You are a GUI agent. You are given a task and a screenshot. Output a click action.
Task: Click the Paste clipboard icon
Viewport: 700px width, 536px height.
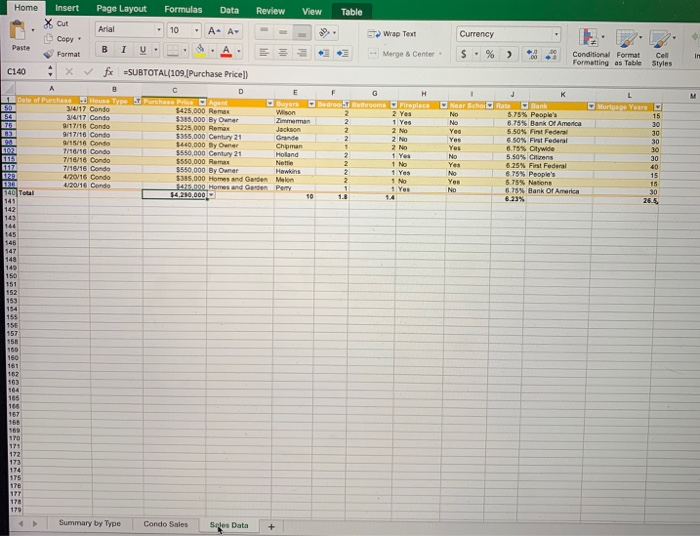point(18,31)
